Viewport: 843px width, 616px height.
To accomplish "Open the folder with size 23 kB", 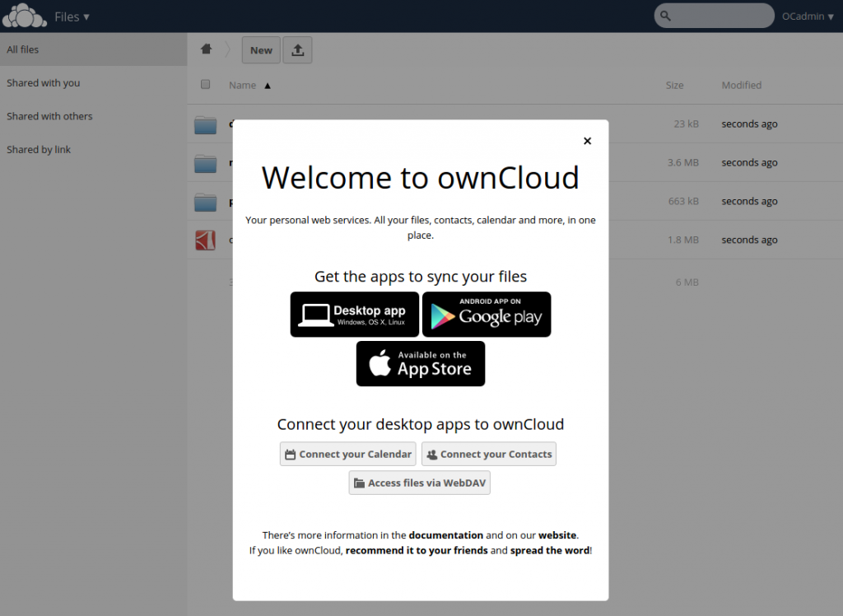I will click(x=205, y=125).
